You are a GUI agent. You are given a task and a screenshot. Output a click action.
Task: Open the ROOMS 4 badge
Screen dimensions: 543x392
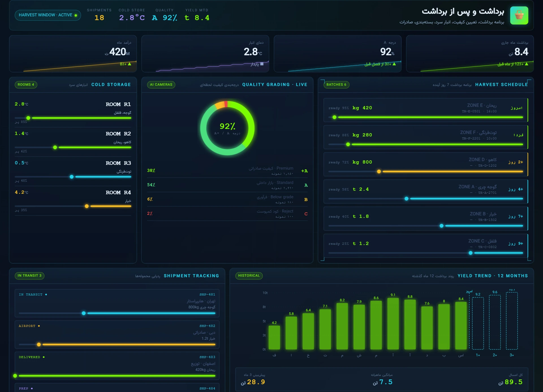[x=26, y=85]
